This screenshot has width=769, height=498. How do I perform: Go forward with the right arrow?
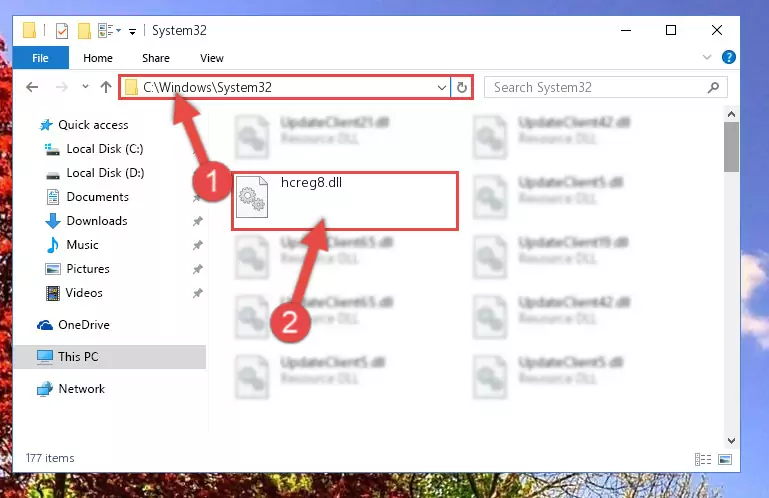point(62,87)
